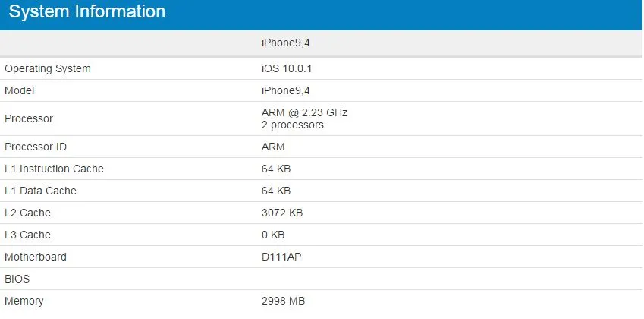
Task: Select the 2998 MB memory value
Action: (284, 301)
